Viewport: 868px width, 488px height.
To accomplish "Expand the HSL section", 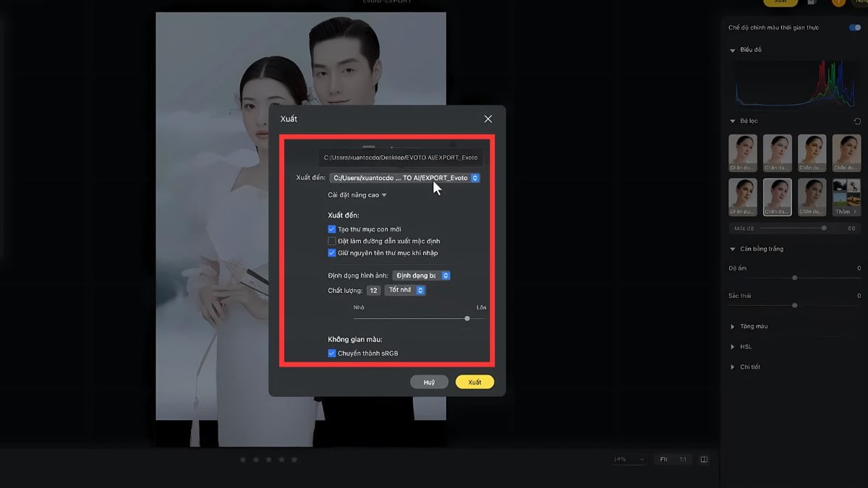I will (x=733, y=347).
